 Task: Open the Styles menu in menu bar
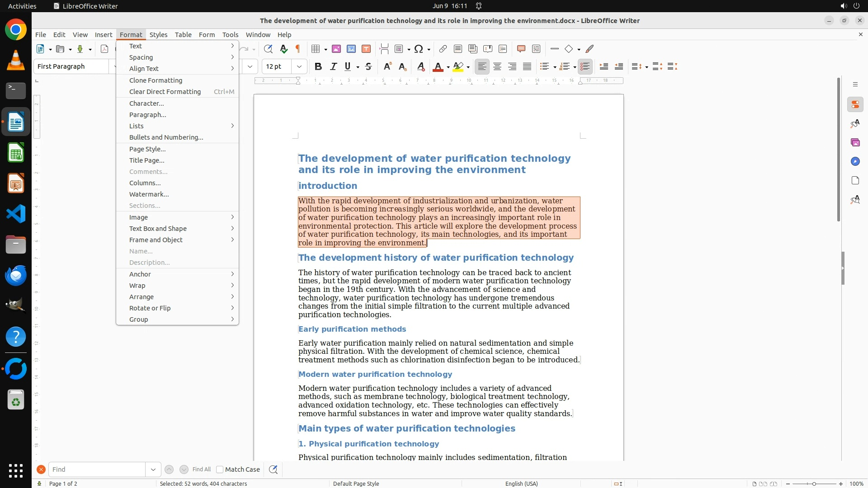pyautogui.click(x=158, y=35)
